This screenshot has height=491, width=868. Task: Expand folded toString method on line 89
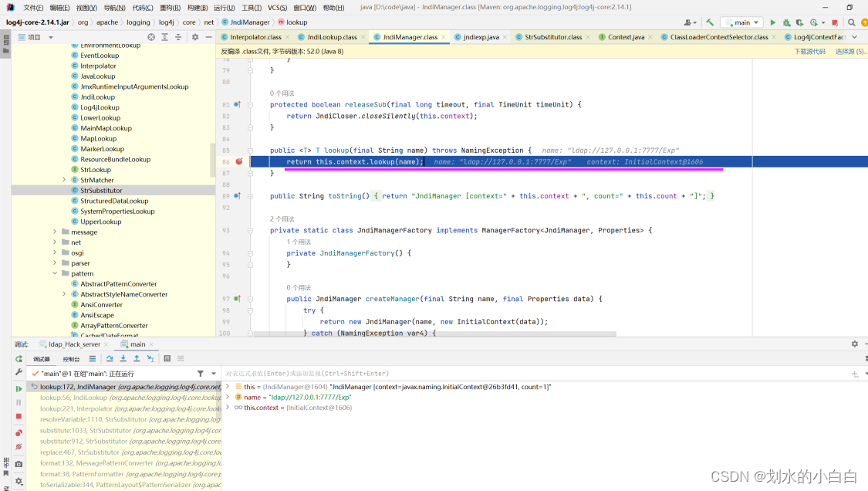(250, 196)
